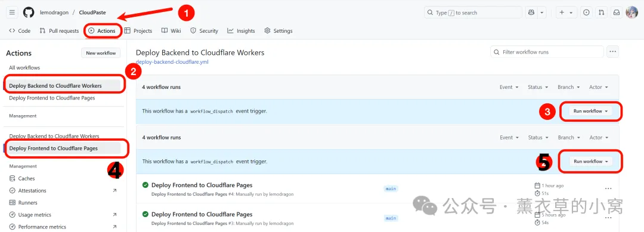
Task: Open the hamburger navigation menu
Action: (x=12, y=13)
